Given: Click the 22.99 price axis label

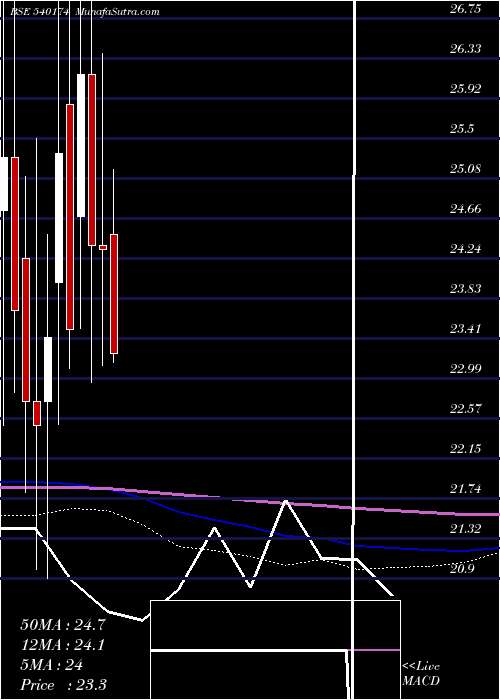Looking at the screenshot, I should pos(466,369).
